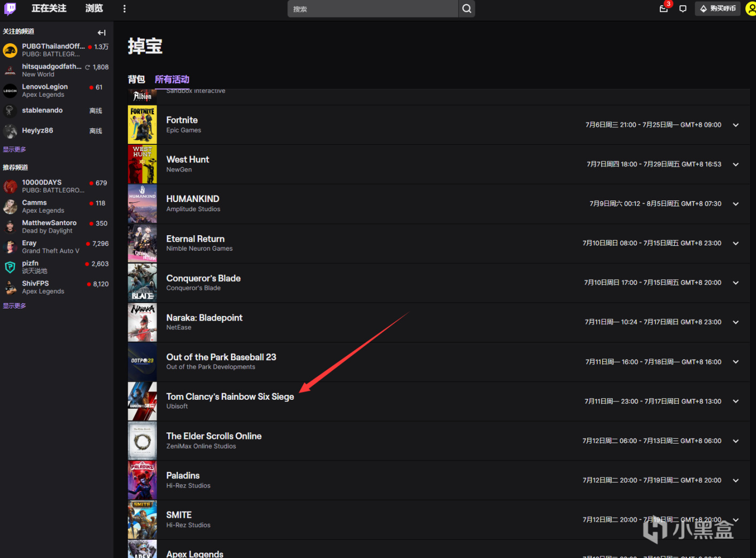The height and width of the screenshot is (558, 756).
Task: Open the Twitch home logo
Action: point(10,9)
